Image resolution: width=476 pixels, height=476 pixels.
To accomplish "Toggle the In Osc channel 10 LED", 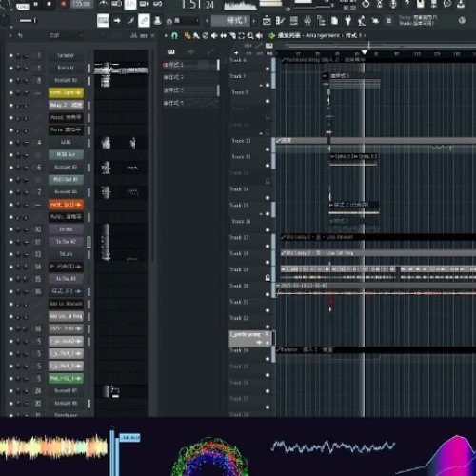I will tap(11, 229).
